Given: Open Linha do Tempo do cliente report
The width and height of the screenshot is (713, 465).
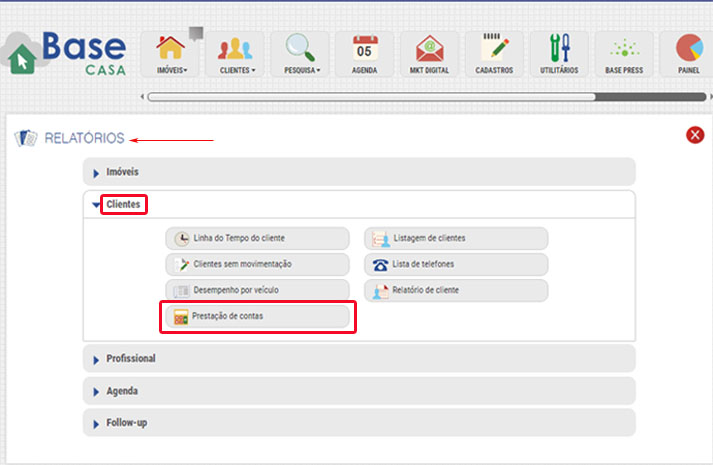Looking at the screenshot, I should [x=258, y=238].
